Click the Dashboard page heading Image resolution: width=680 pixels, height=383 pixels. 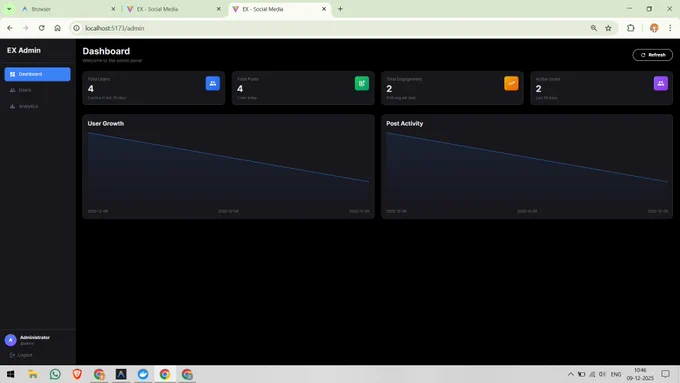pyautogui.click(x=106, y=51)
